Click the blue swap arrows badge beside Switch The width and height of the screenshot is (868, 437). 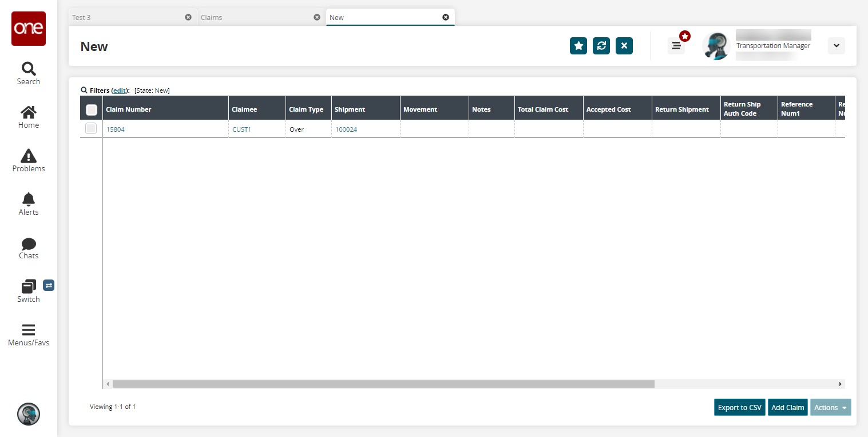[49, 285]
